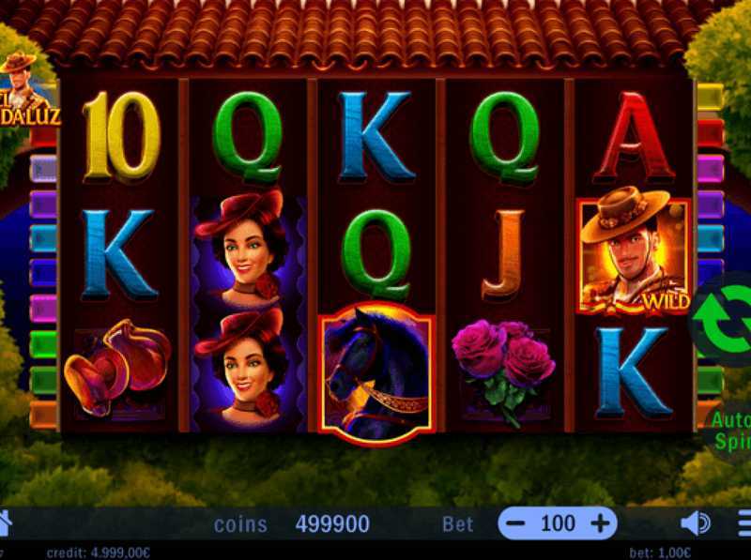Open the home icon in bottom bar
This screenshot has height=560, width=751.
coord(5,523)
